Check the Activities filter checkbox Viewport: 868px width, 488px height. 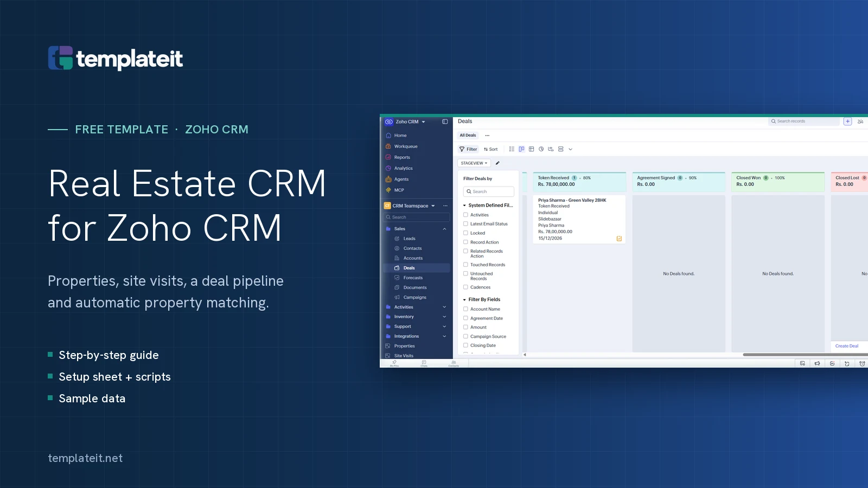[x=465, y=215]
